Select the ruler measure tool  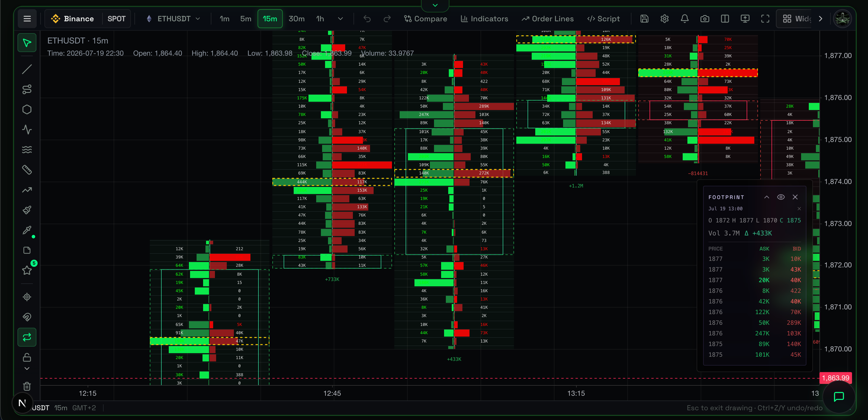click(x=27, y=169)
